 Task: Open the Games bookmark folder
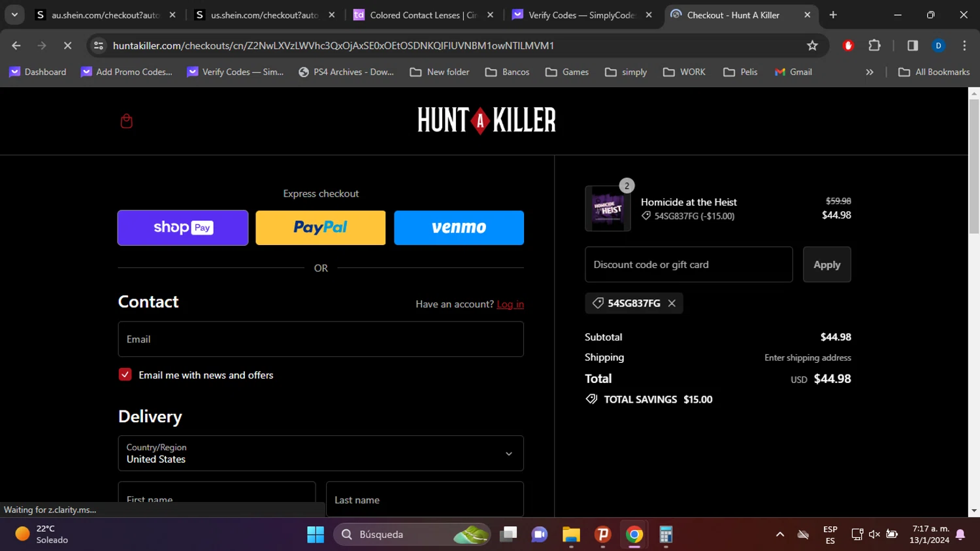(x=567, y=72)
